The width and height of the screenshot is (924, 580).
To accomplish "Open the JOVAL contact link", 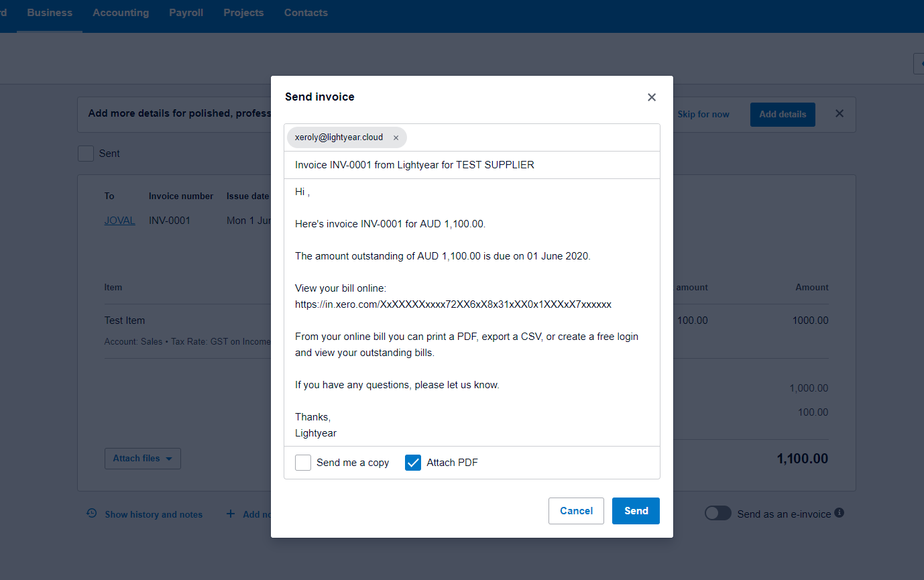I will [x=120, y=221].
